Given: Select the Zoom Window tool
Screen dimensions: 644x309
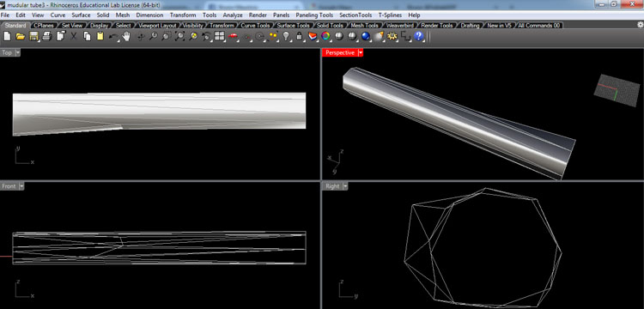Looking at the screenshot, I should 167,36.
